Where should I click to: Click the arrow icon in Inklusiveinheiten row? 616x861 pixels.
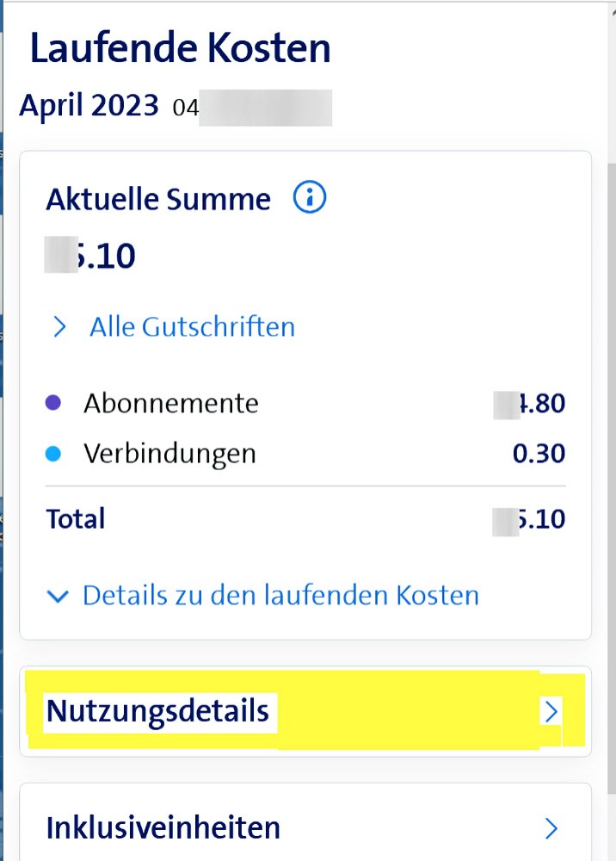551,828
